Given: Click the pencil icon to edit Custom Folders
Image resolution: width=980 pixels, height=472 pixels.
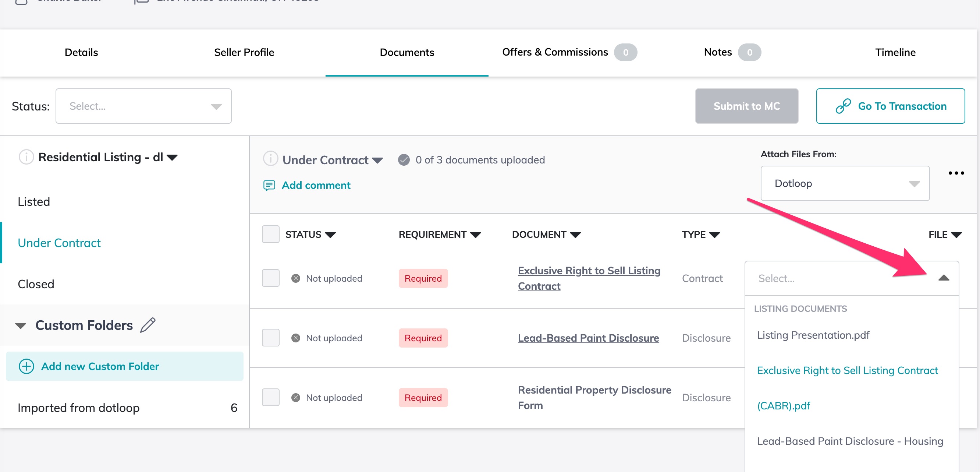Looking at the screenshot, I should (148, 325).
